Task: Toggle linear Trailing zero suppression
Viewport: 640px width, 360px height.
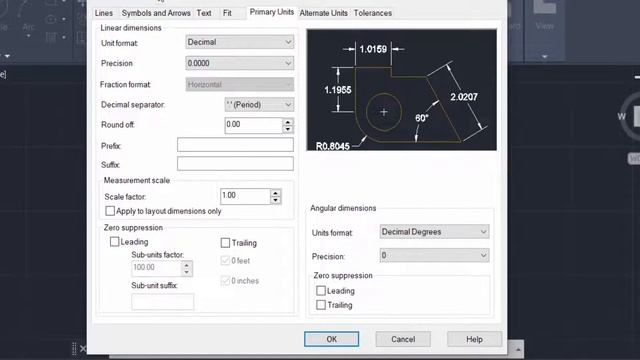Action: (225, 243)
